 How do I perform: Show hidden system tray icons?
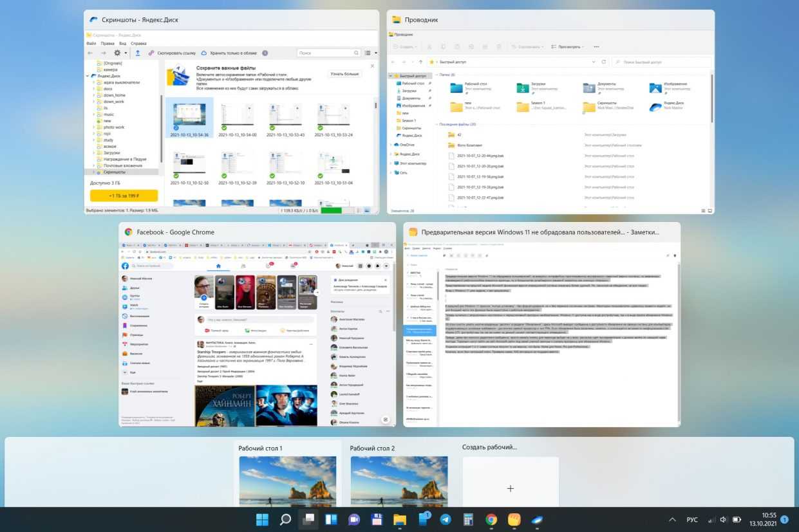[672, 520]
